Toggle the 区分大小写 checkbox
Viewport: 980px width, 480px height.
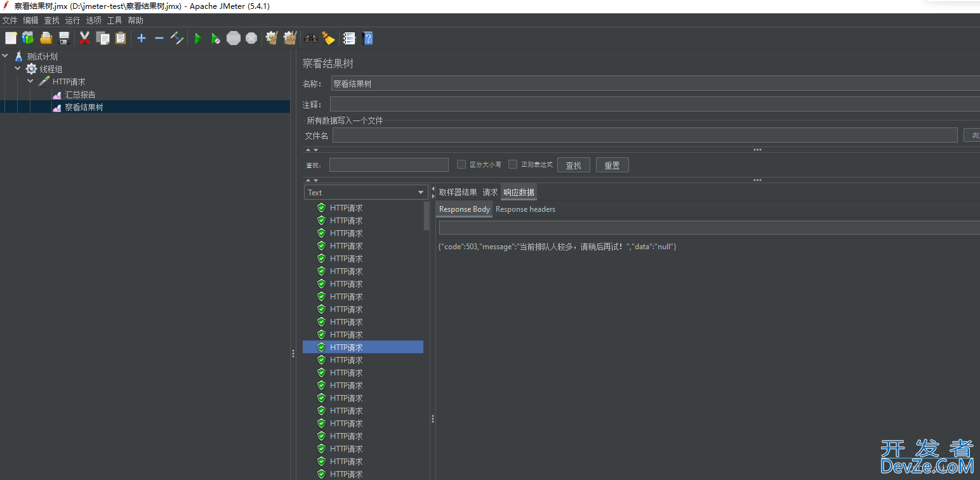[x=461, y=164]
